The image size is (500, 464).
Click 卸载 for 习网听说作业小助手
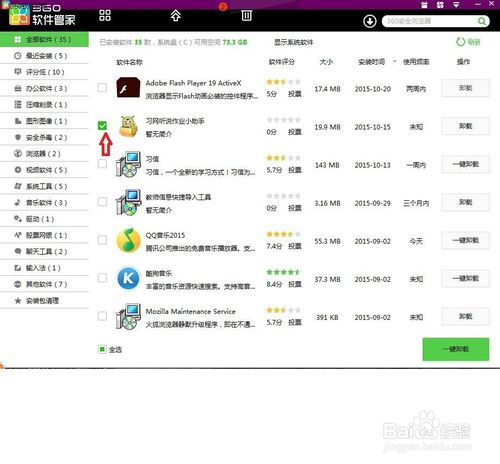tap(465, 126)
